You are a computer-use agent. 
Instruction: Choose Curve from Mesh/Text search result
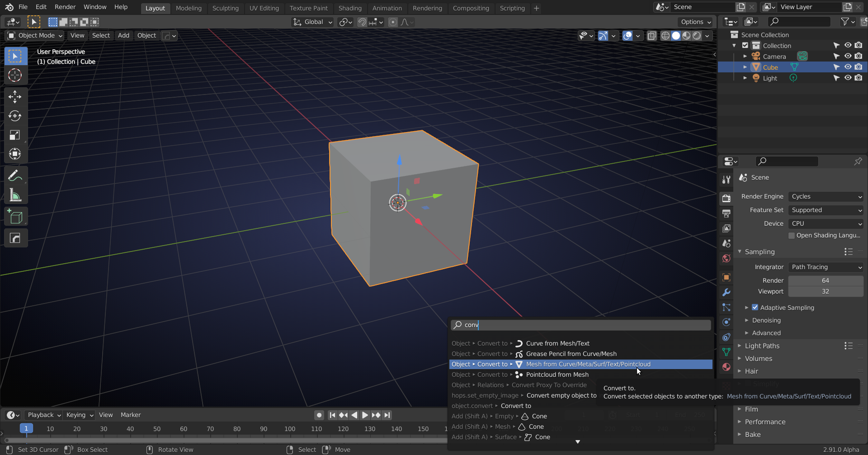click(580, 343)
